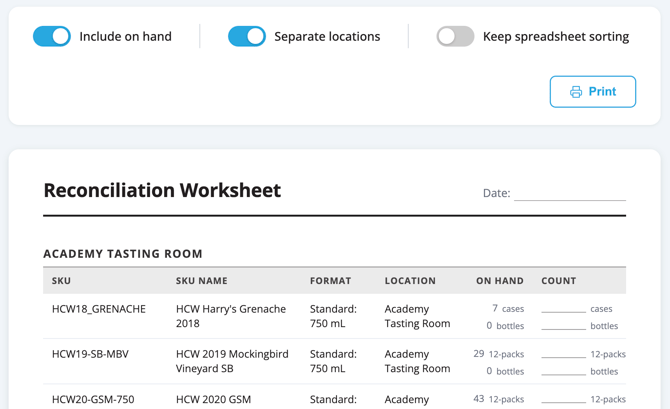Select bottles count blank for HCW19-SB-MBV
This screenshot has height=409, width=670.
click(x=563, y=371)
